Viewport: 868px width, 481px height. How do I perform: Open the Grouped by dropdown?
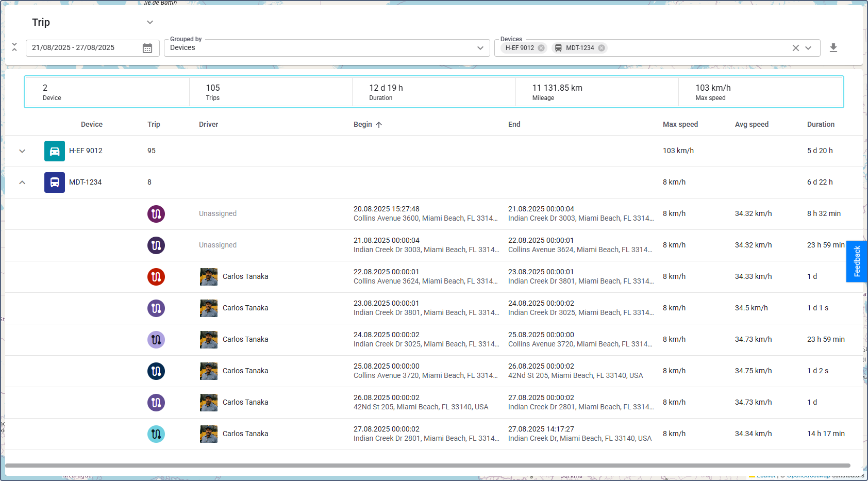pyautogui.click(x=326, y=48)
